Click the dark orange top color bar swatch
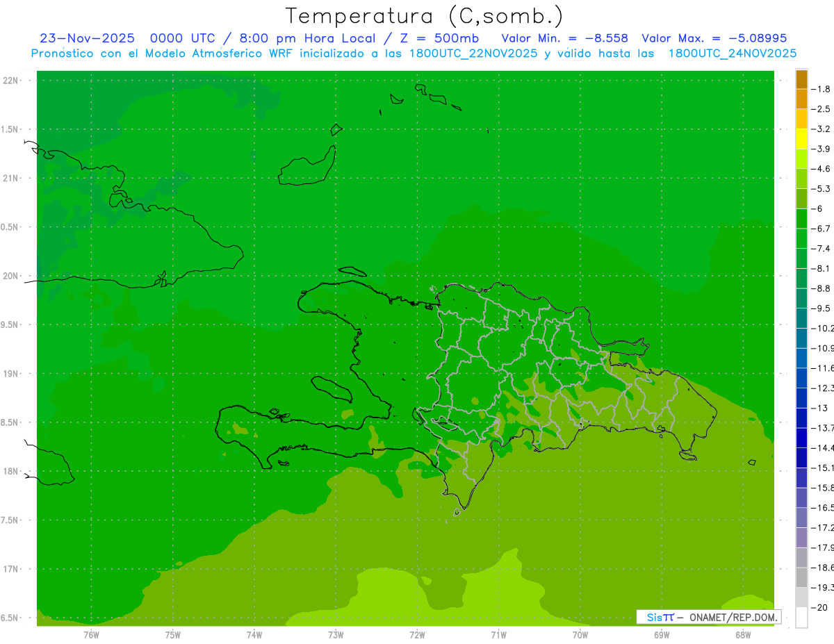Screen dimensions: 834x644 coord(801,79)
